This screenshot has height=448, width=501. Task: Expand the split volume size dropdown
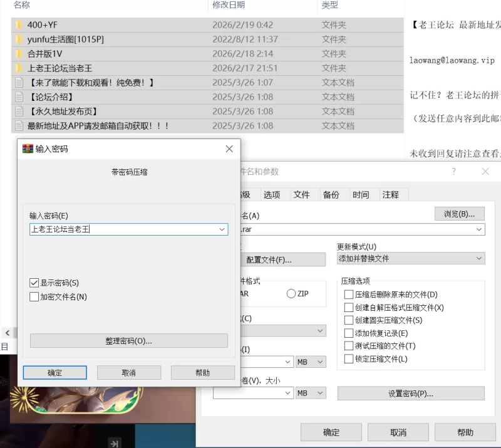[287, 393]
